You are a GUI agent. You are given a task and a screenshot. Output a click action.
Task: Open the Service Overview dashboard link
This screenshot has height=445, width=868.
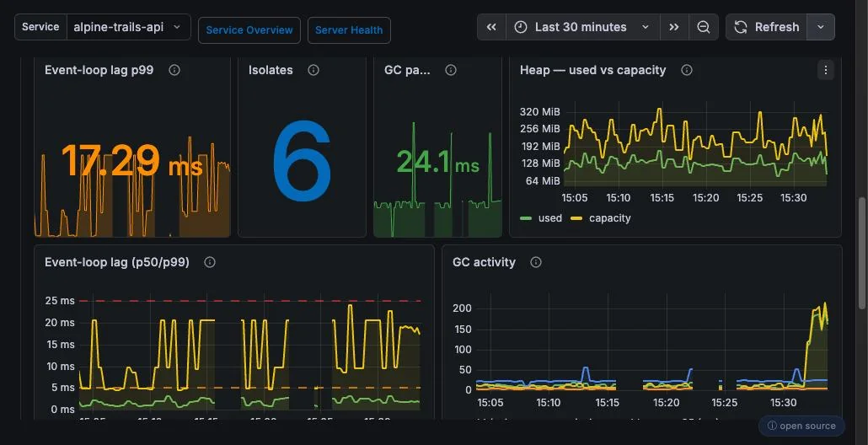point(249,30)
